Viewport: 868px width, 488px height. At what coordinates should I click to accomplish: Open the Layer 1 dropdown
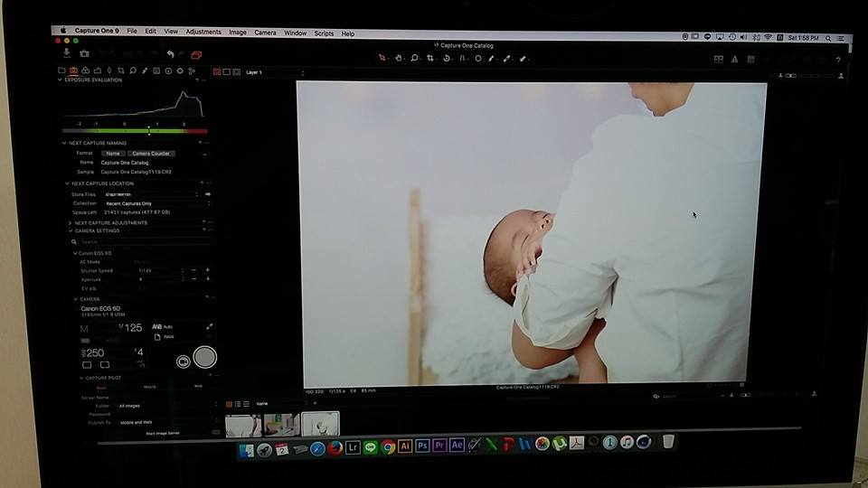[x=275, y=72]
